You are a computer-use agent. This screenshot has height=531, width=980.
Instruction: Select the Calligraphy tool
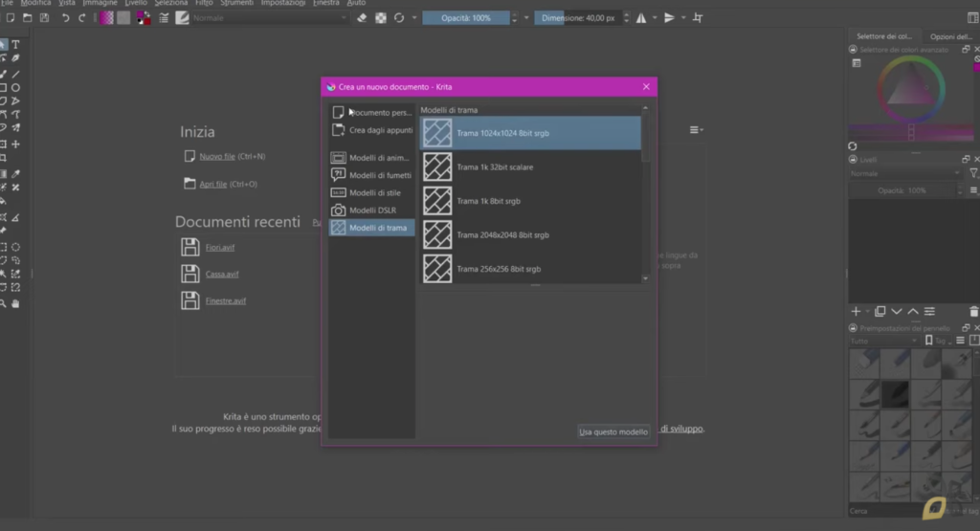tap(15, 58)
